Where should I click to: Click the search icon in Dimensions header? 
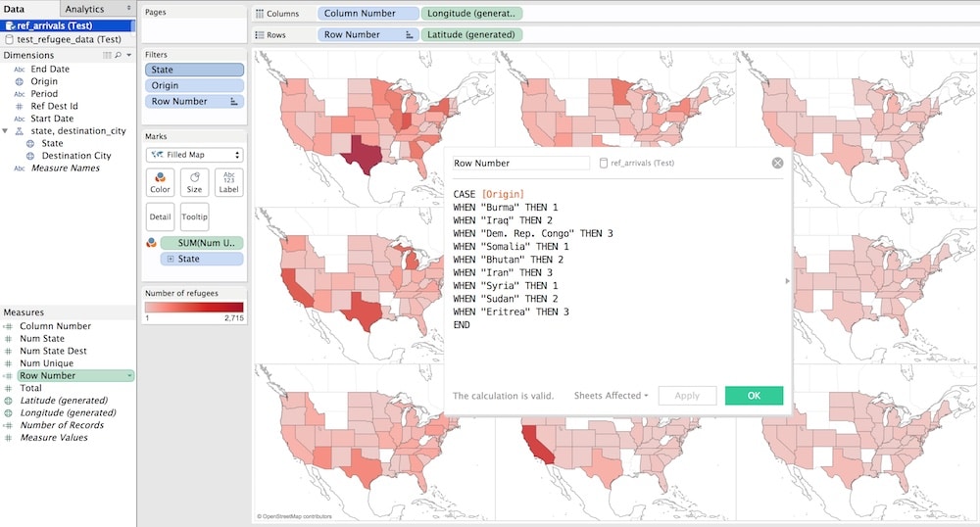click(119, 56)
